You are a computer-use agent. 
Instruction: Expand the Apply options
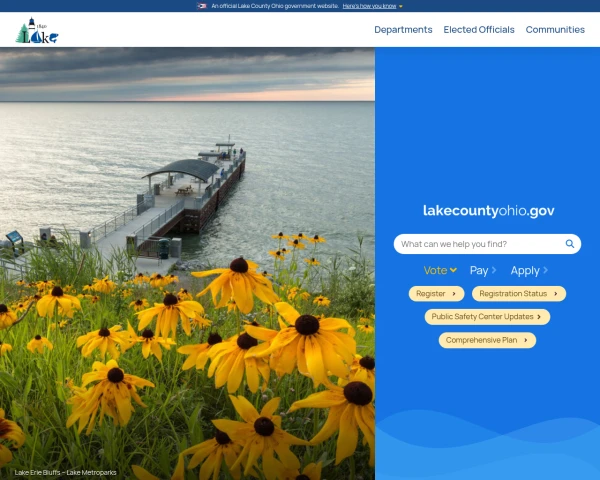click(x=529, y=271)
